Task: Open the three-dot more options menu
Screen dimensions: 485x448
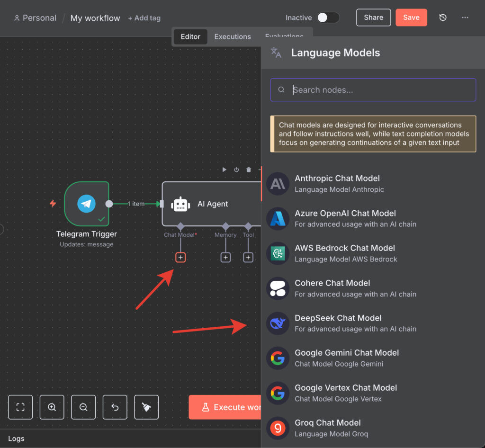Action: click(x=465, y=18)
